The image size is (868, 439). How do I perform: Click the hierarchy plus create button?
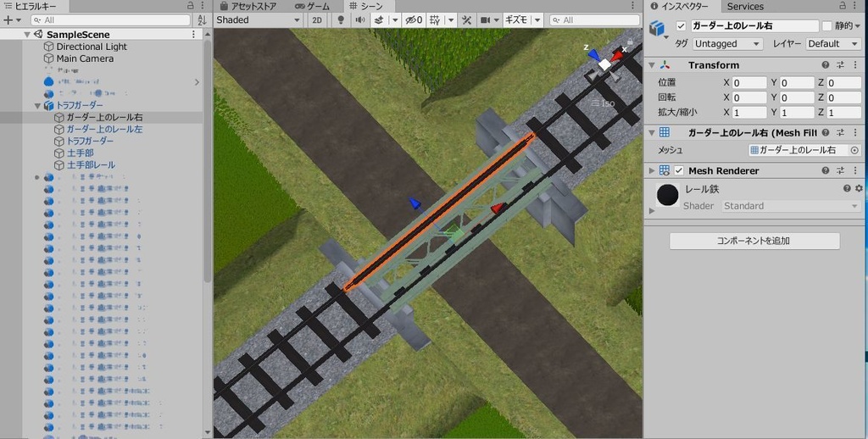[x=12, y=20]
